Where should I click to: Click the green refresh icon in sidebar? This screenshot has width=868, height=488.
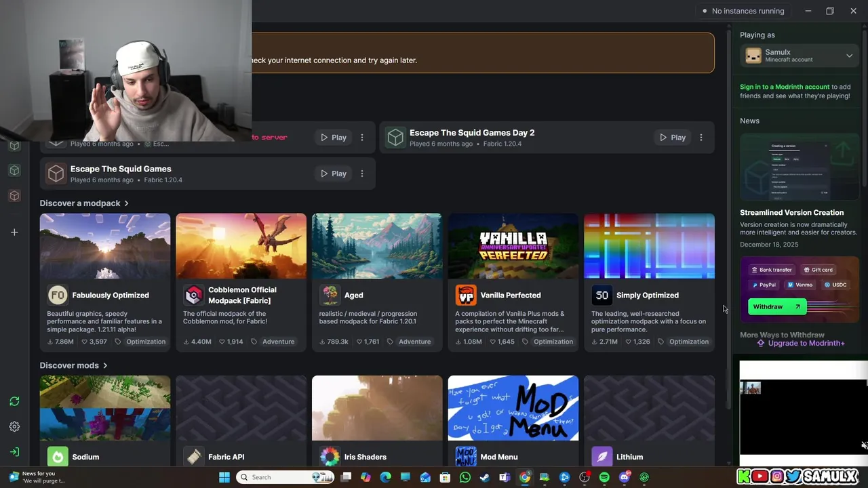(x=14, y=401)
